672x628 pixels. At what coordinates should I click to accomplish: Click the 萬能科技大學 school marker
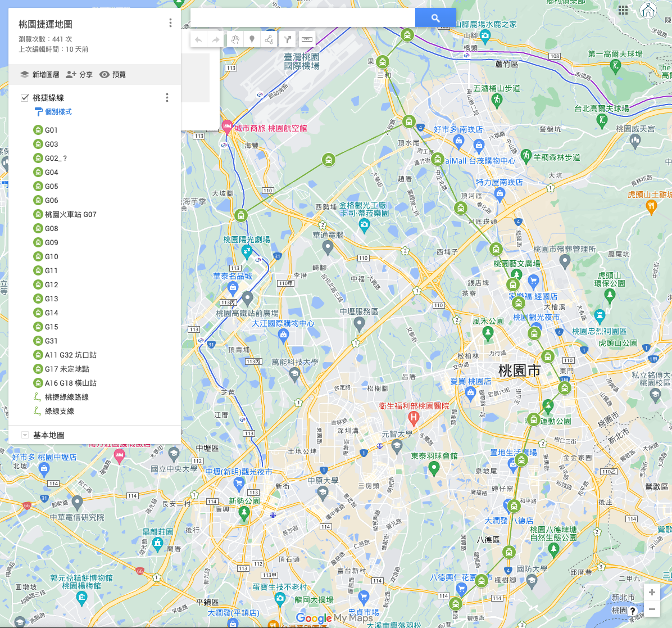294,374
